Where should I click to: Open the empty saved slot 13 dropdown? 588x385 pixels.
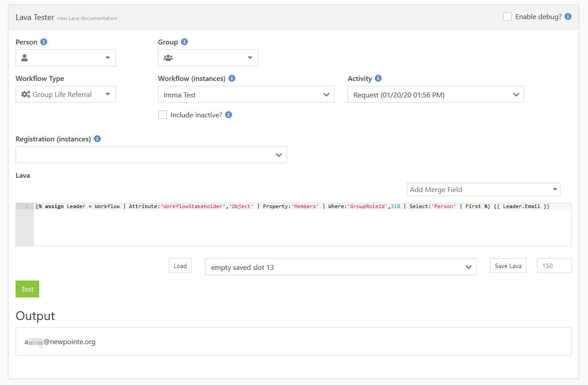pyautogui.click(x=341, y=267)
